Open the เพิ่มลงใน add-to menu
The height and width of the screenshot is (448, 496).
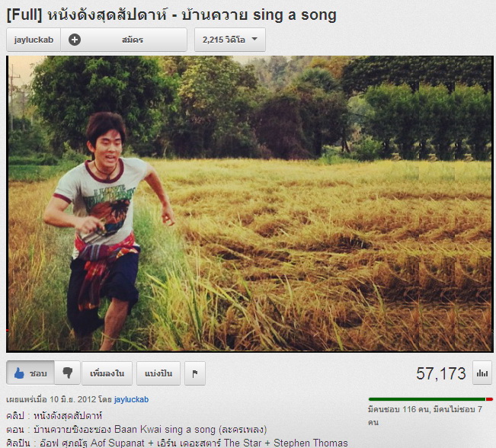pos(107,373)
